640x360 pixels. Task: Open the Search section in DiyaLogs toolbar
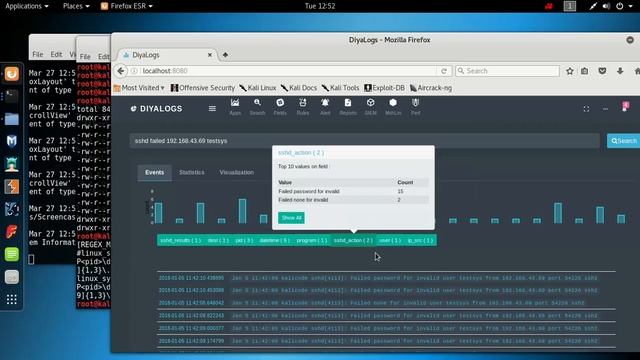pyautogui.click(x=257, y=107)
